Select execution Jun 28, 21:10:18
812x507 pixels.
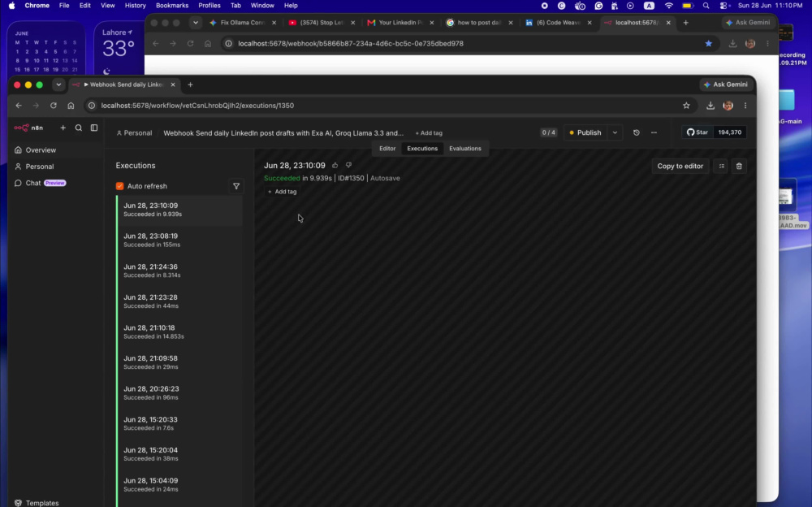click(179, 331)
